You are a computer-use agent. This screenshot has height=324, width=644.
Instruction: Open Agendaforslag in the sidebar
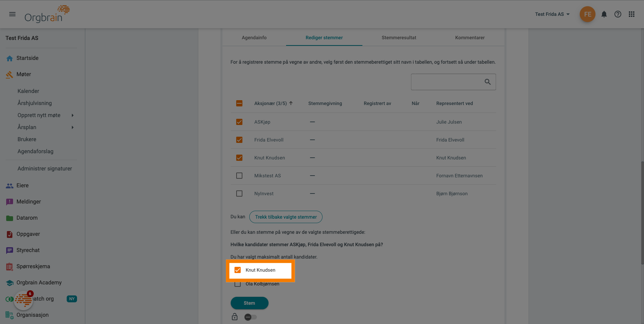(35, 151)
